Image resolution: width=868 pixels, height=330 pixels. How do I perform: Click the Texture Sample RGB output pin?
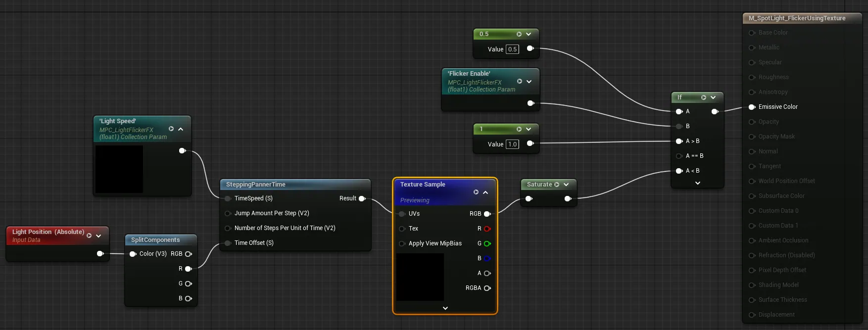coord(487,214)
